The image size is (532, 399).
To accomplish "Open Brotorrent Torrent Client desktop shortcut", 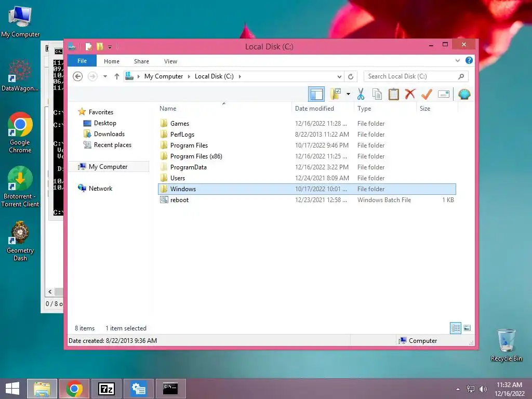I will (x=20, y=187).
